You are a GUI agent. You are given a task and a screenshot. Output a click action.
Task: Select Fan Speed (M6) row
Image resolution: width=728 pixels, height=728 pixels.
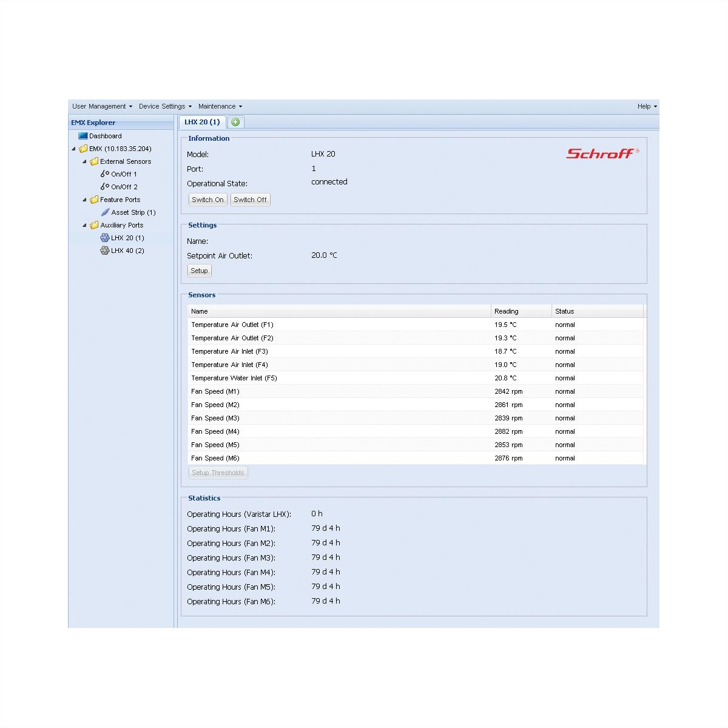416,458
